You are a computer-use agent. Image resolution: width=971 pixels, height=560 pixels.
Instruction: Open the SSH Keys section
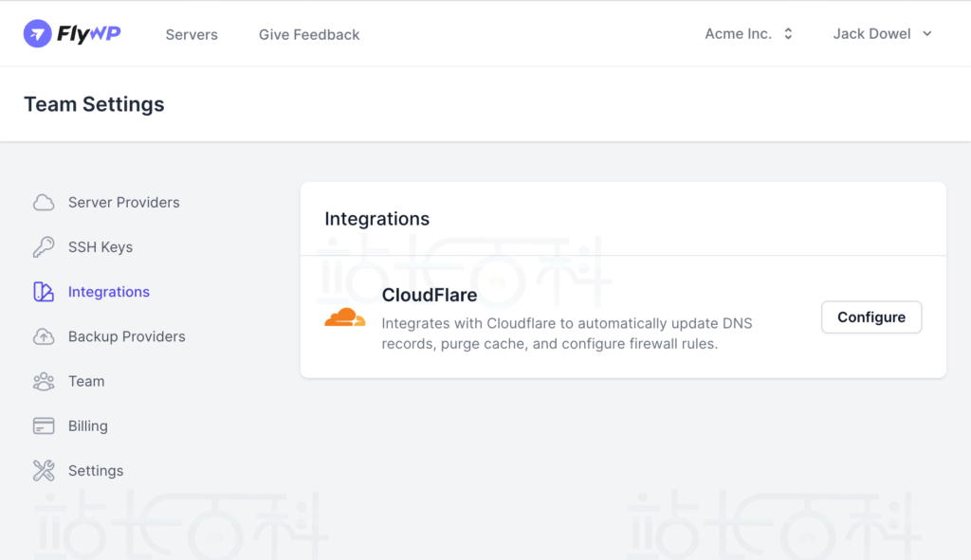click(x=101, y=247)
